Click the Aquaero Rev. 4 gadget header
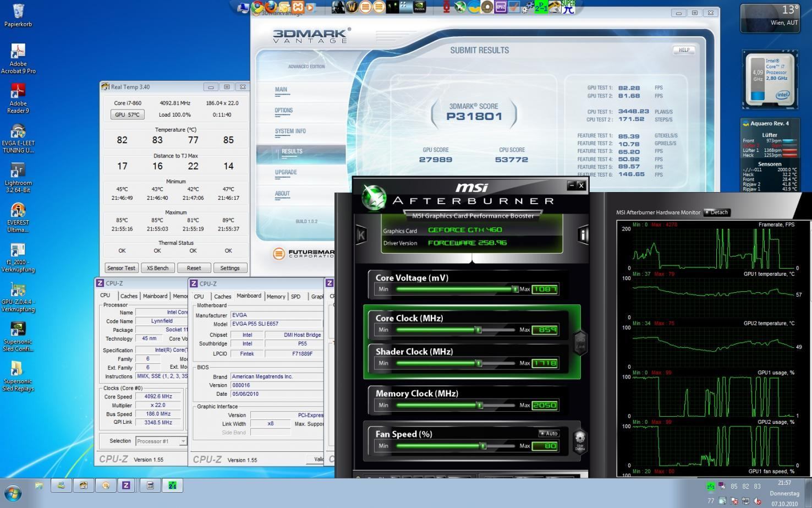Image resolution: width=812 pixels, height=508 pixels. tap(769, 123)
